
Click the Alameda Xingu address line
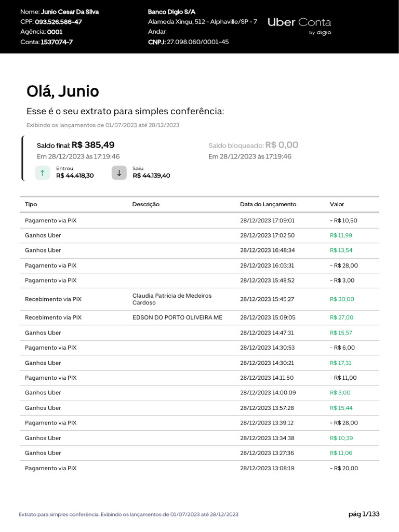[203, 22]
